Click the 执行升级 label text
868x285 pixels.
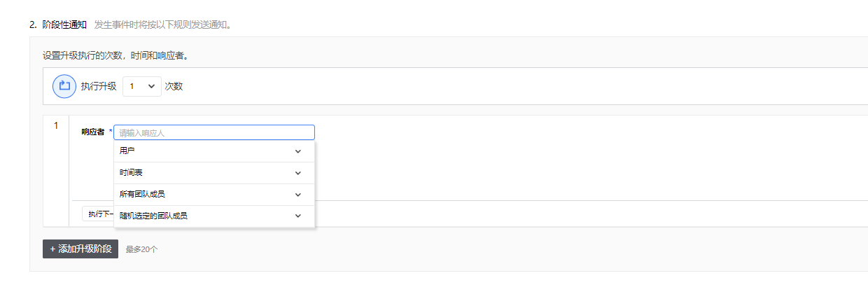point(99,86)
